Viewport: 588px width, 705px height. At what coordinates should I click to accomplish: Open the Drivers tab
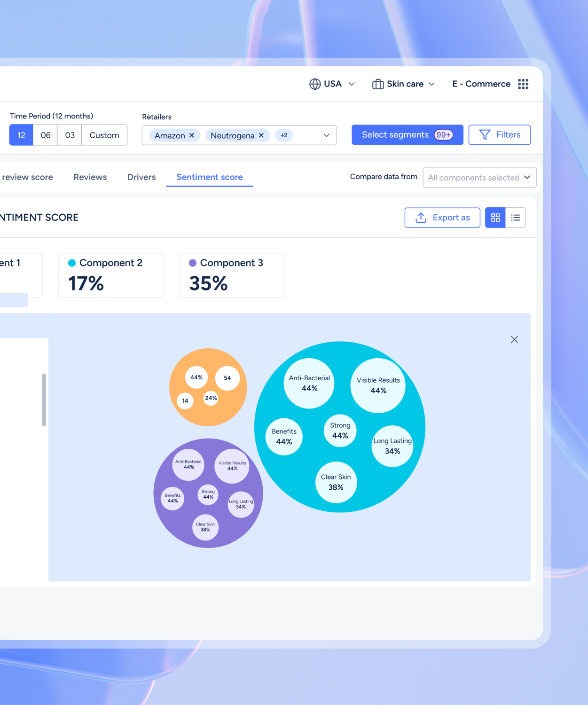141,177
